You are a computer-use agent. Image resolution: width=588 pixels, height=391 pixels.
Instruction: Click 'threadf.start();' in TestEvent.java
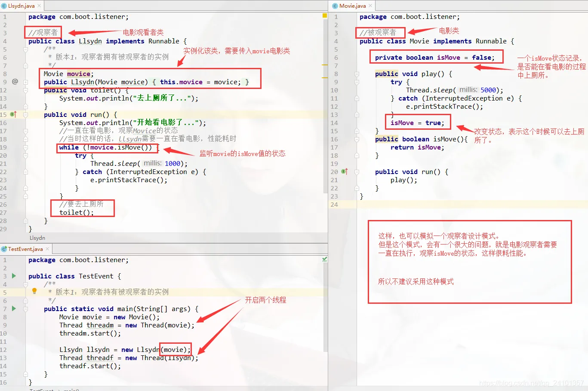(x=90, y=366)
